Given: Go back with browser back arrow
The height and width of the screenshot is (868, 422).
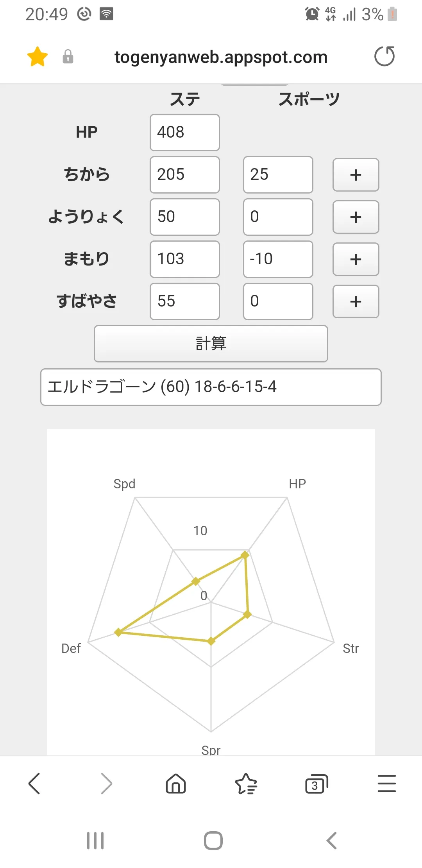Looking at the screenshot, I should click(x=34, y=784).
